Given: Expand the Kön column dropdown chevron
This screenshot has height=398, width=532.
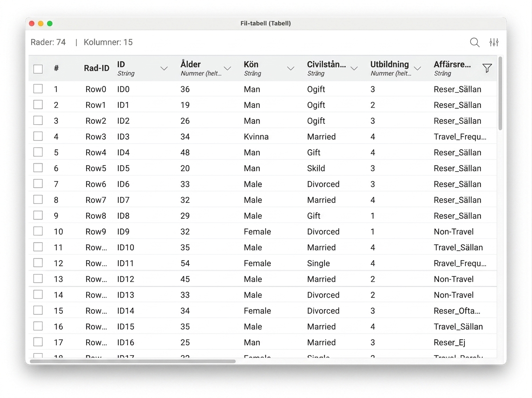Looking at the screenshot, I should (x=290, y=68).
